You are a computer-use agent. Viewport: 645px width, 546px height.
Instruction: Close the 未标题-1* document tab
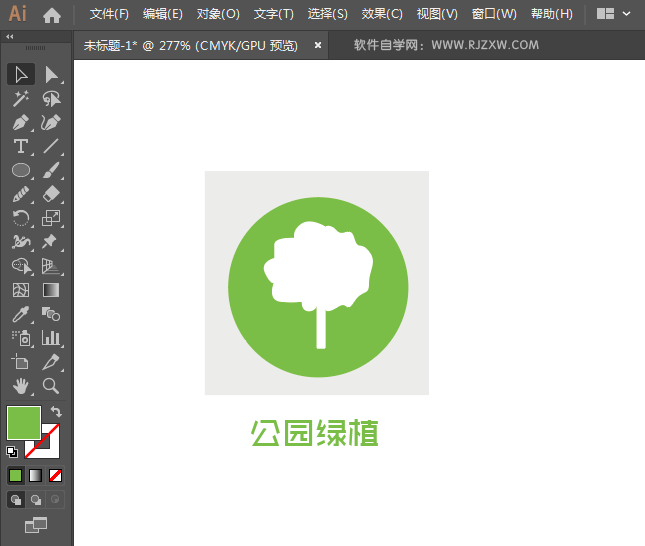point(318,45)
